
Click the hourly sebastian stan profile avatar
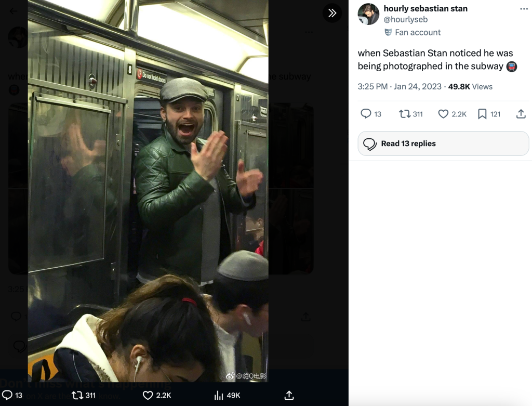(x=368, y=14)
